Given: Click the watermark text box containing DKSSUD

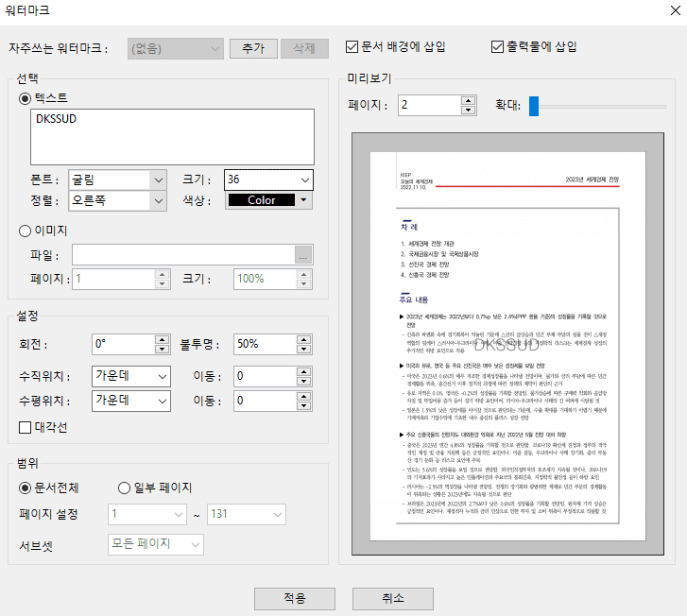Looking at the screenshot, I should point(172,137).
